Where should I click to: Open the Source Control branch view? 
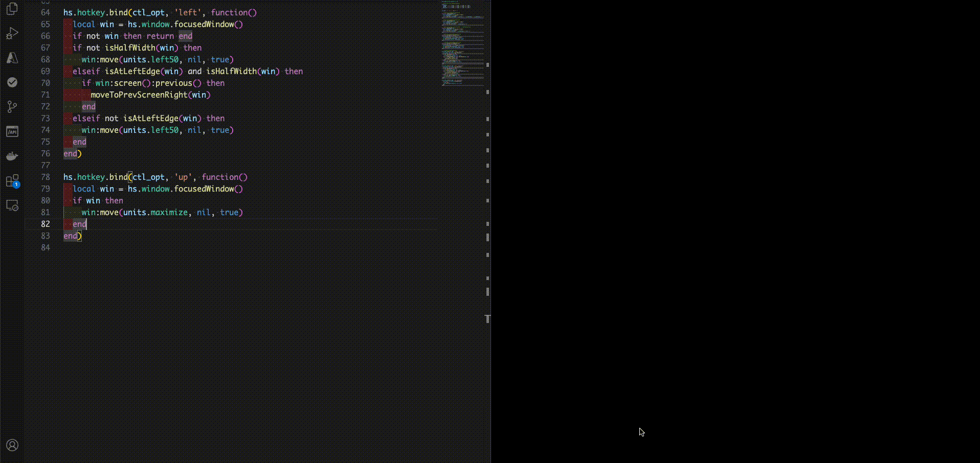(x=12, y=107)
